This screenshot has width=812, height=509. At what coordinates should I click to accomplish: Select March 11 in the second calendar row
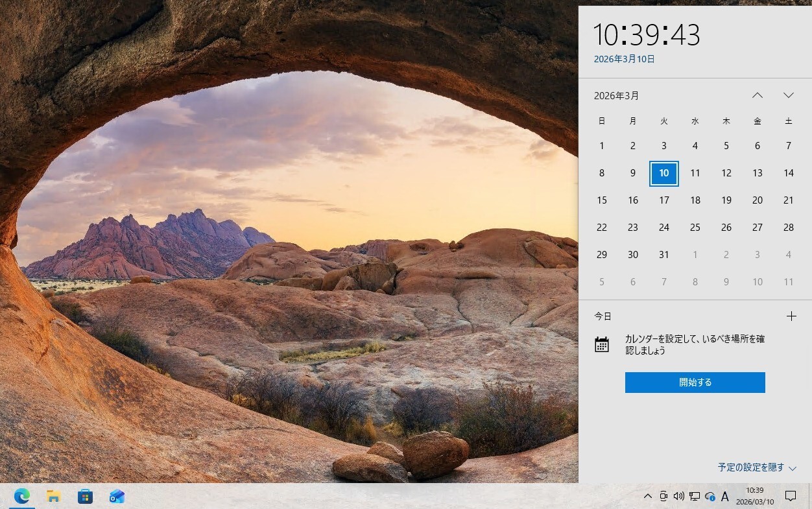click(x=695, y=173)
